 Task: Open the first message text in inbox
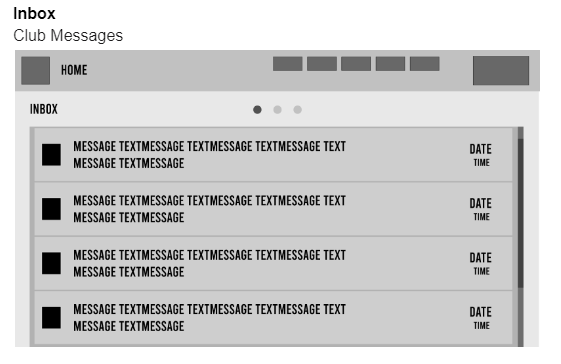click(x=210, y=155)
